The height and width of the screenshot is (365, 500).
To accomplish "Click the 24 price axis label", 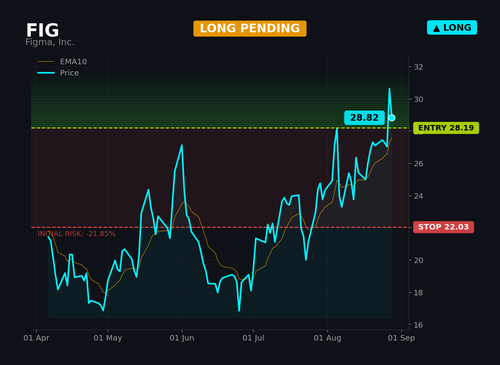I will (x=418, y=196).
